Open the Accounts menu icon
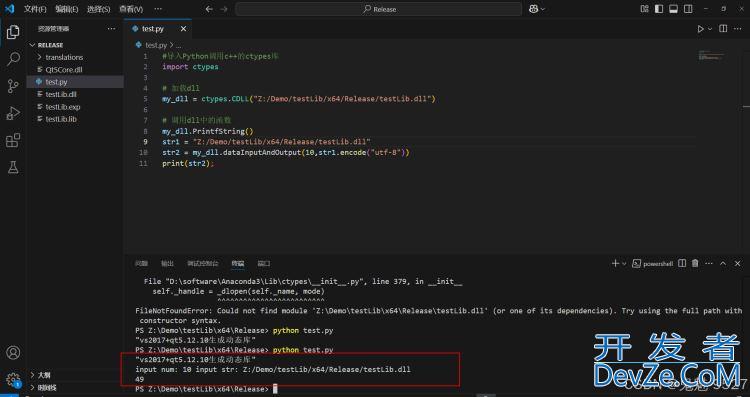 [13, 353]
